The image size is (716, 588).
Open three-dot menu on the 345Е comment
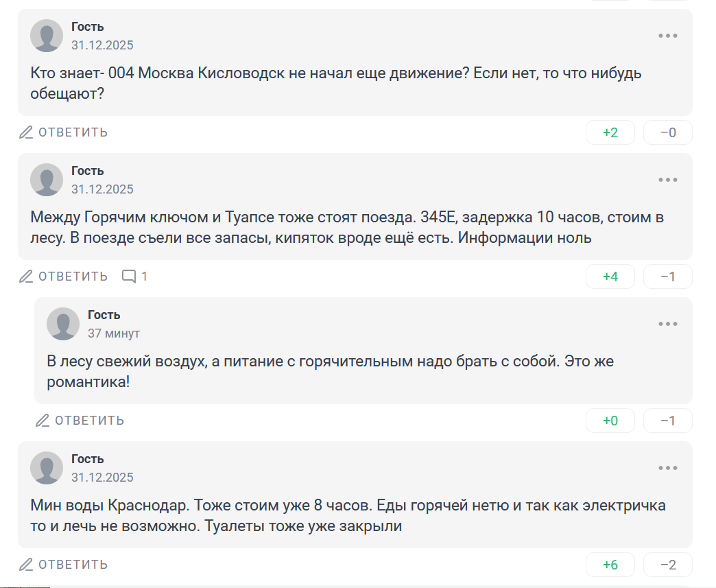[667, 180]
